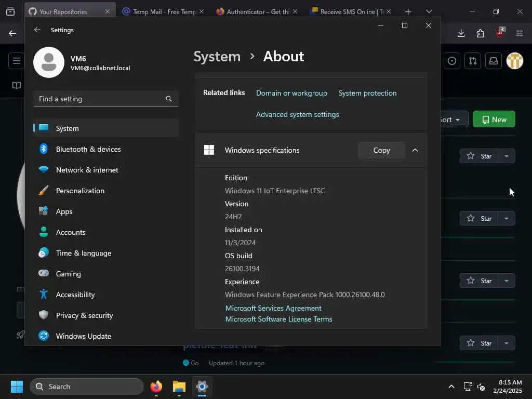The height and width of the screenshot is (399, 532).
Task: Open Bluetooth & devices settings
Action: (106, 149)
